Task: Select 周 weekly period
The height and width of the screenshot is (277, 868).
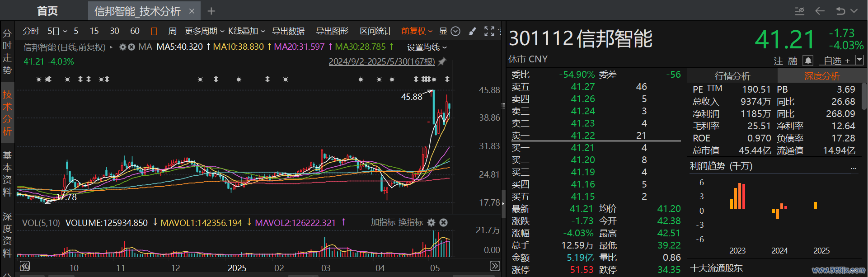Action: coord(172,31)
